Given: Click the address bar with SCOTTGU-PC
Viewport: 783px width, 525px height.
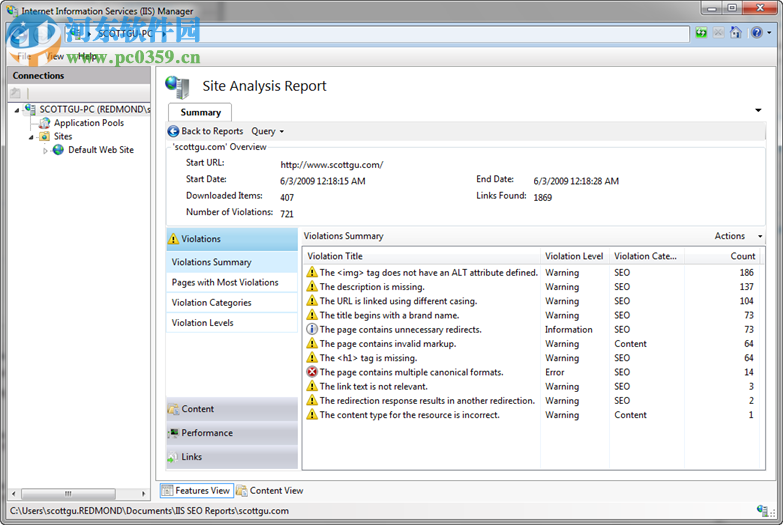Looking at the screenshot, I should pyautogui.click(x=377, y=33).
